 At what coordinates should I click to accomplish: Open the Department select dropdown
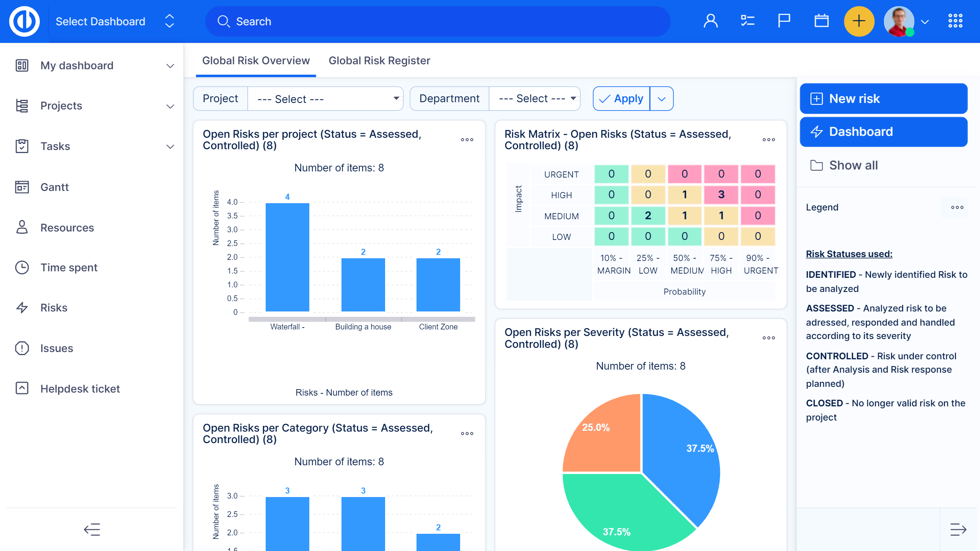tap(534, 98)
